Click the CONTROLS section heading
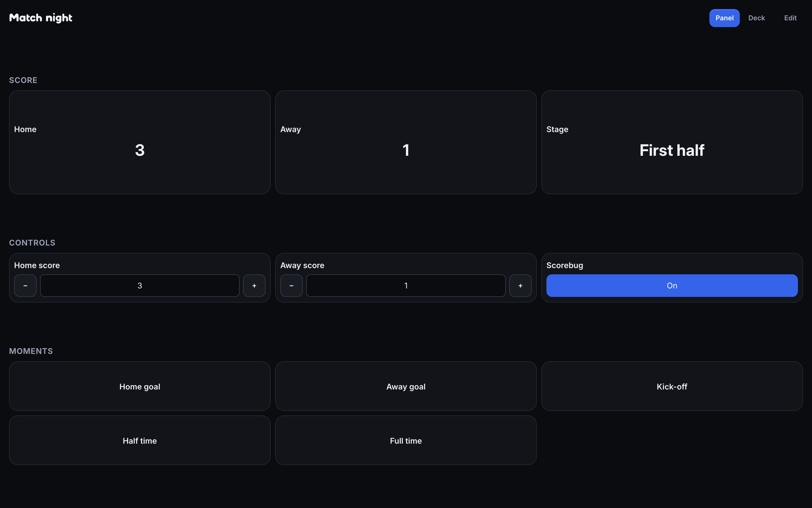 (32, 243)
